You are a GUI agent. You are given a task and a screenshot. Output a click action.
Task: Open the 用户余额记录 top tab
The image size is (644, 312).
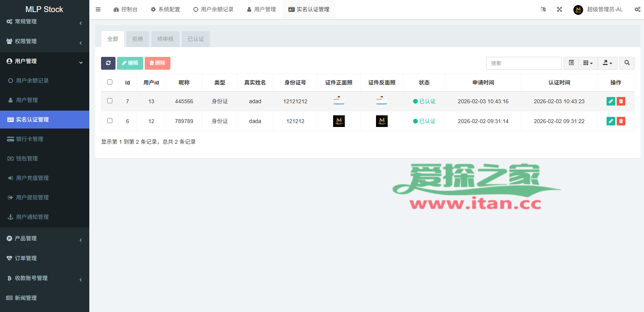click(213, 9)
